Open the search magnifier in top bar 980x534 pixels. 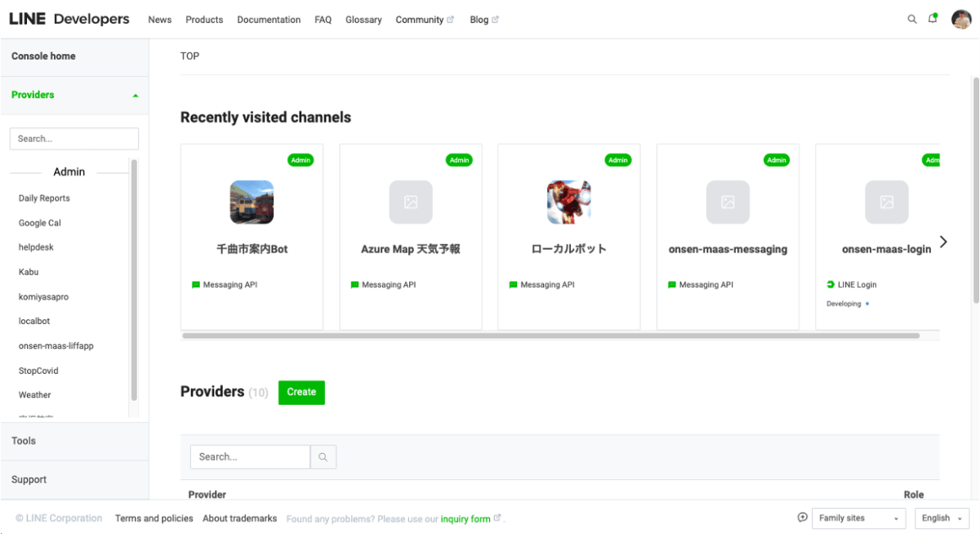pyautogui.click(x=912, y=20)
